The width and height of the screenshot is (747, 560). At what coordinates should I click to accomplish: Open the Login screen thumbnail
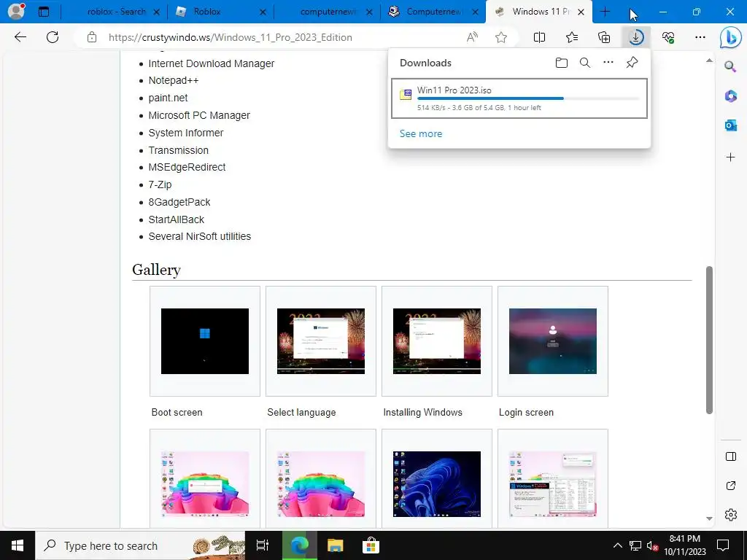point(553,341)
